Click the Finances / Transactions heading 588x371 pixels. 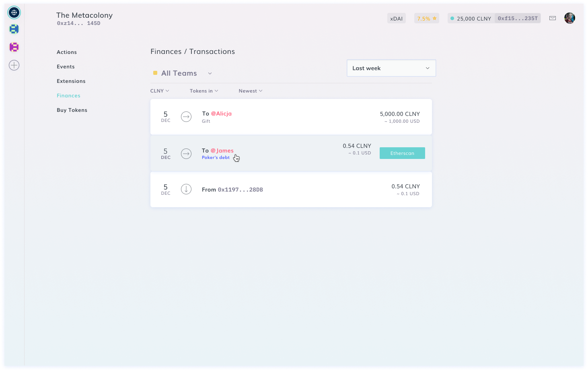click(x=193, y=52)
